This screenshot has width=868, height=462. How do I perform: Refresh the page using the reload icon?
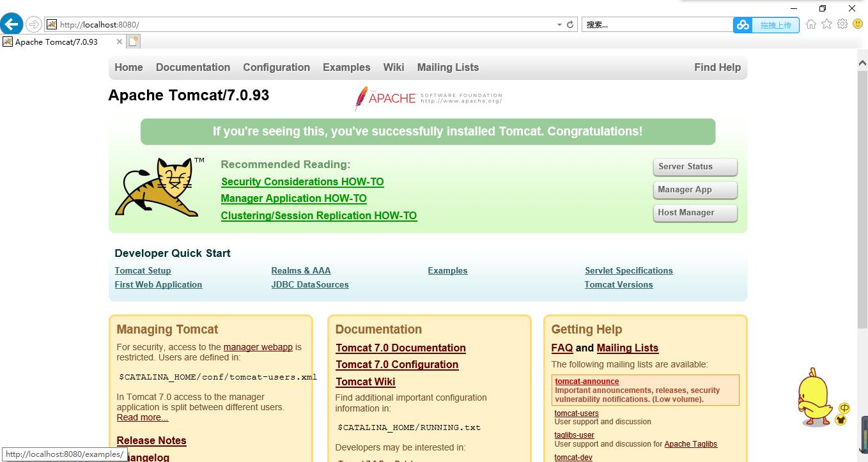(x=570, y=25)
